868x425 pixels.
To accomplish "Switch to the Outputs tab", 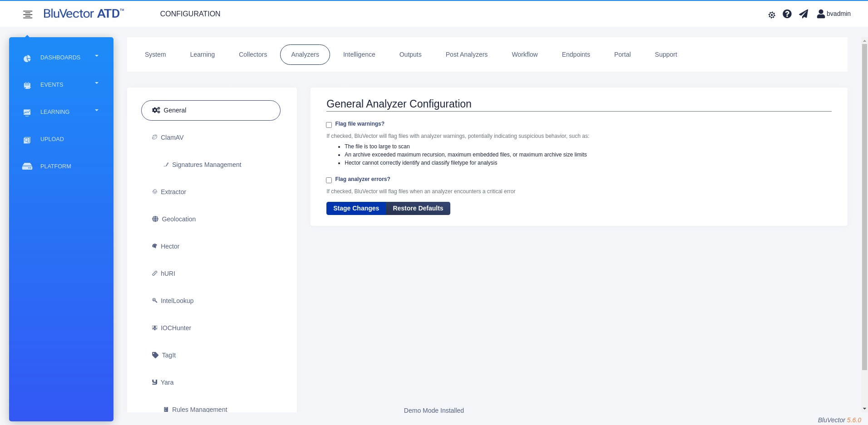I will click(x=410, y=54).
